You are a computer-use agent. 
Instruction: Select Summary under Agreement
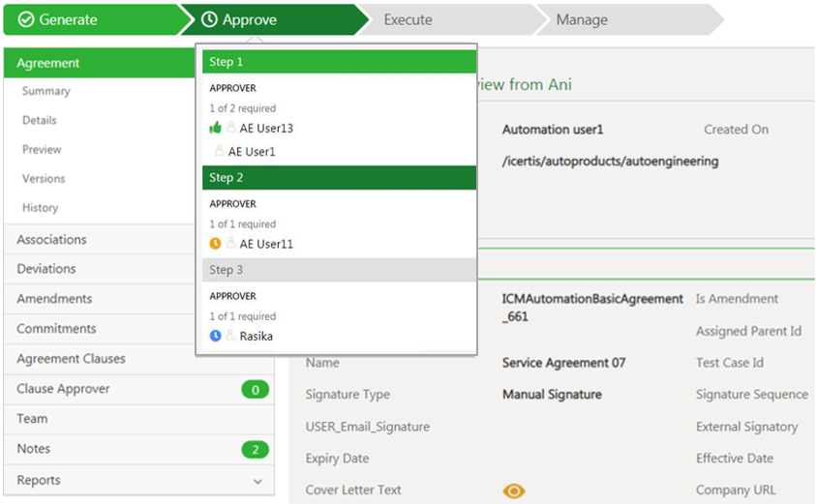pos(46,91)
